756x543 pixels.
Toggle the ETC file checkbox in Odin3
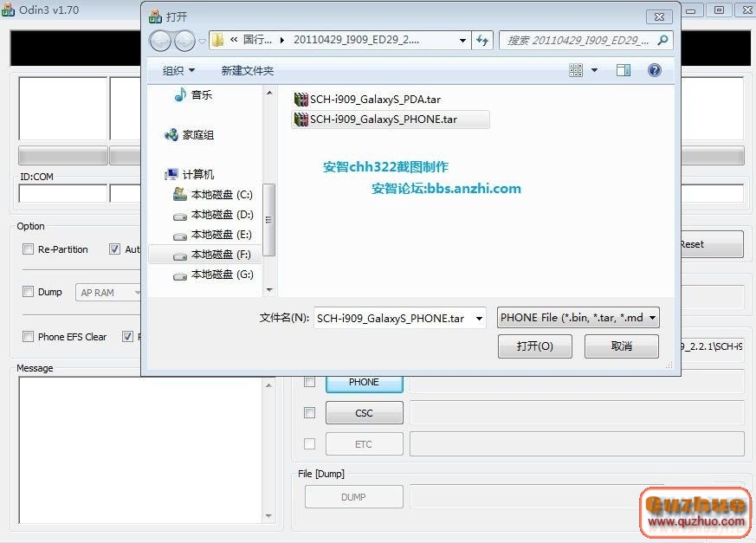pyautogui.click(x=309, y=443)
